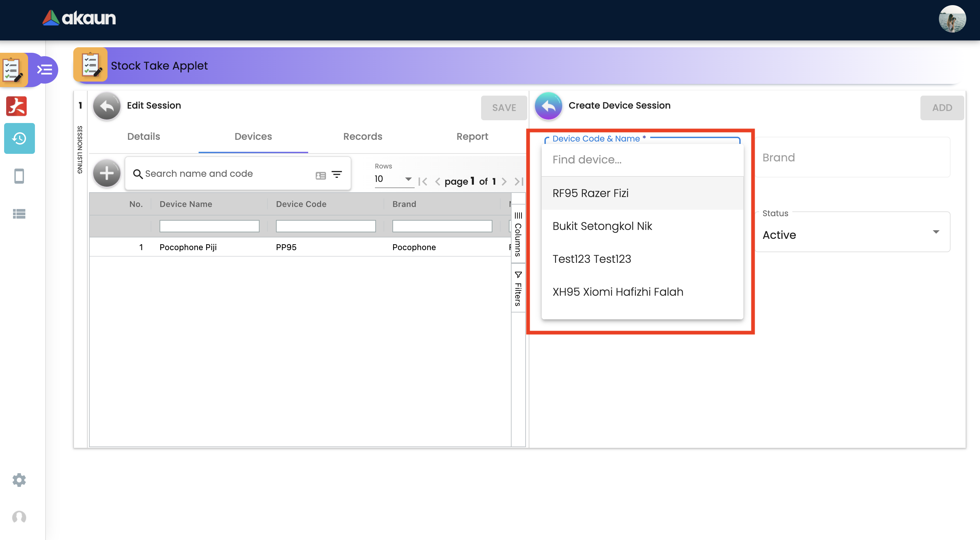Viewport: 980px width, 540px height.
Task: Click the grey plus add-device button
Action: (106, 173)
